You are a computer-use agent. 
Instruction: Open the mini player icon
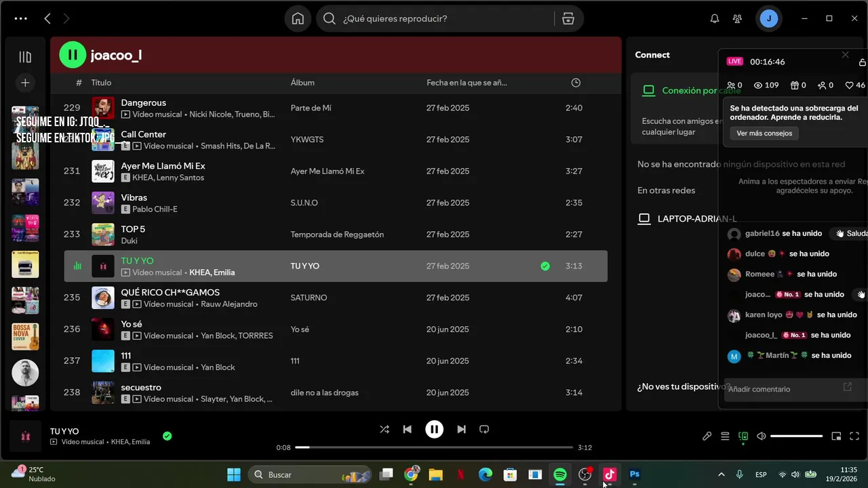click(x=836, y=436)
